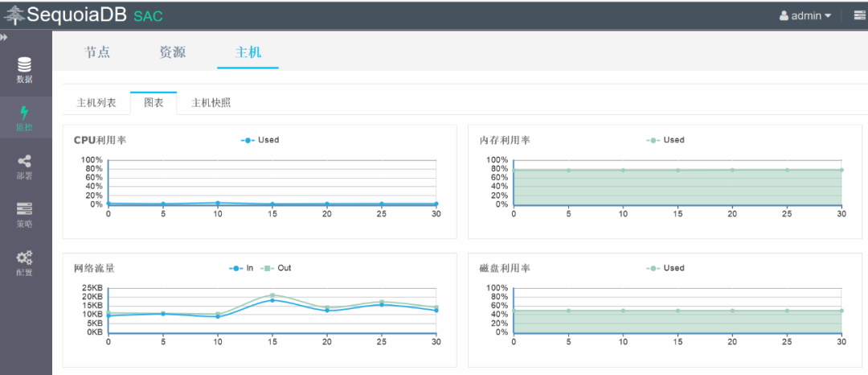Expand the sidebar with double-arrow icon
868x375 pixels.
pyautogui.click(x=4, y=37)
